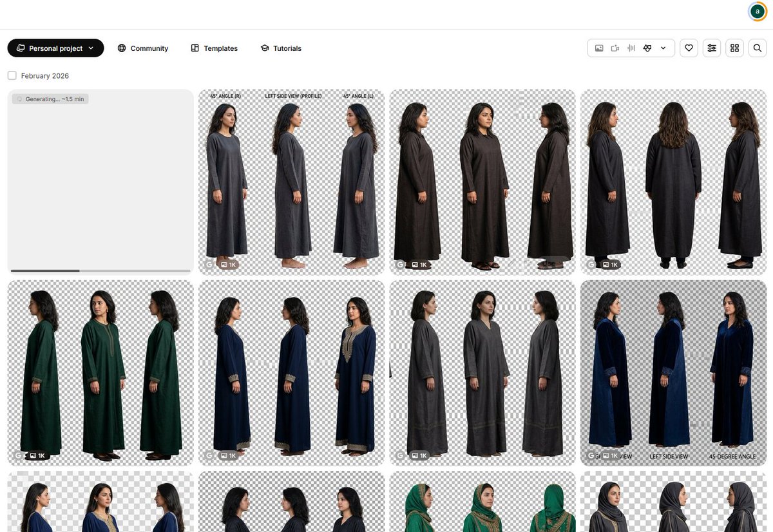Click the progress bar on the generating card

[x=100, y=270]
